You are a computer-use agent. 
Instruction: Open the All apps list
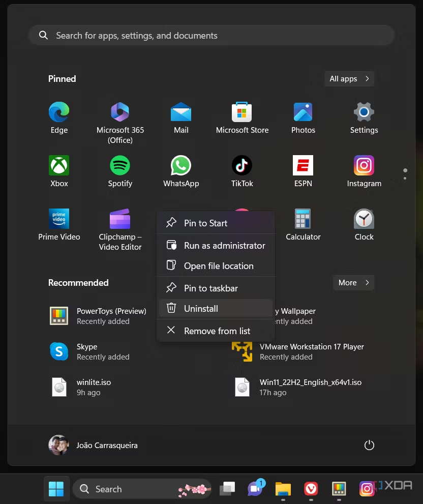point(349,79)
